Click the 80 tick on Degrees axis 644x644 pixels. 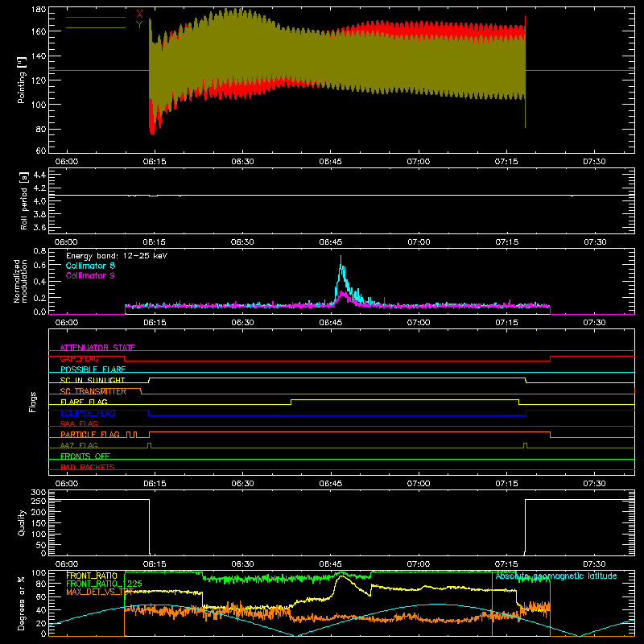(x=41, y=584)
